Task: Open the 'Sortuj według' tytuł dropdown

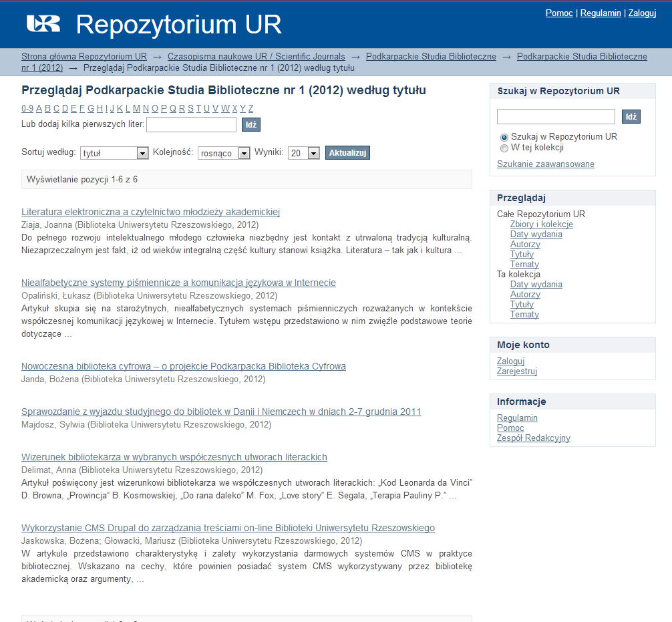Action: (x=114, y=153)
